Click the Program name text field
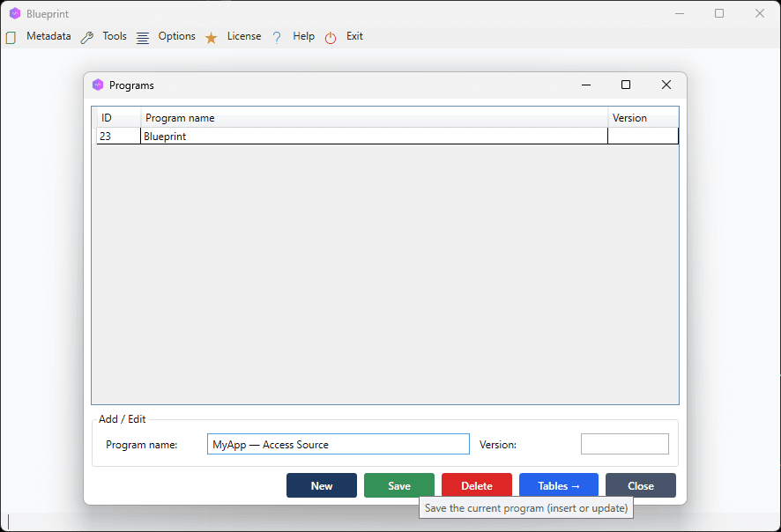Viewport: 781px width, 532px height. coord(338,444)
